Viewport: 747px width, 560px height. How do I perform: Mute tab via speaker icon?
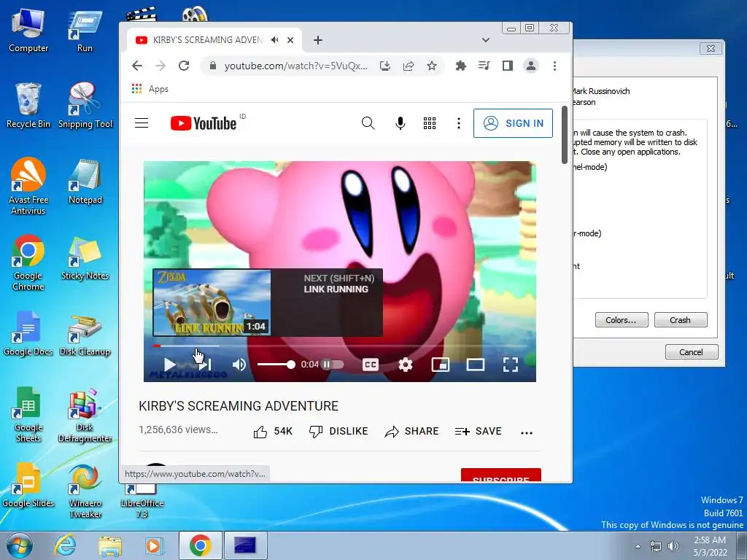point(275,40)
